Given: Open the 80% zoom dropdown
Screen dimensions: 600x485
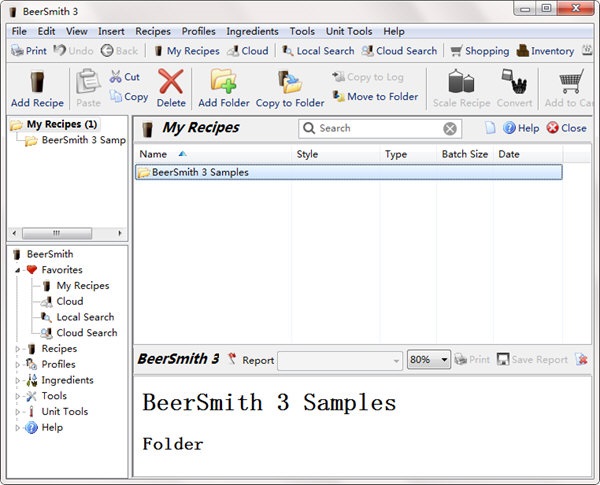Looking at the screenshot, I should click(429, 360).
